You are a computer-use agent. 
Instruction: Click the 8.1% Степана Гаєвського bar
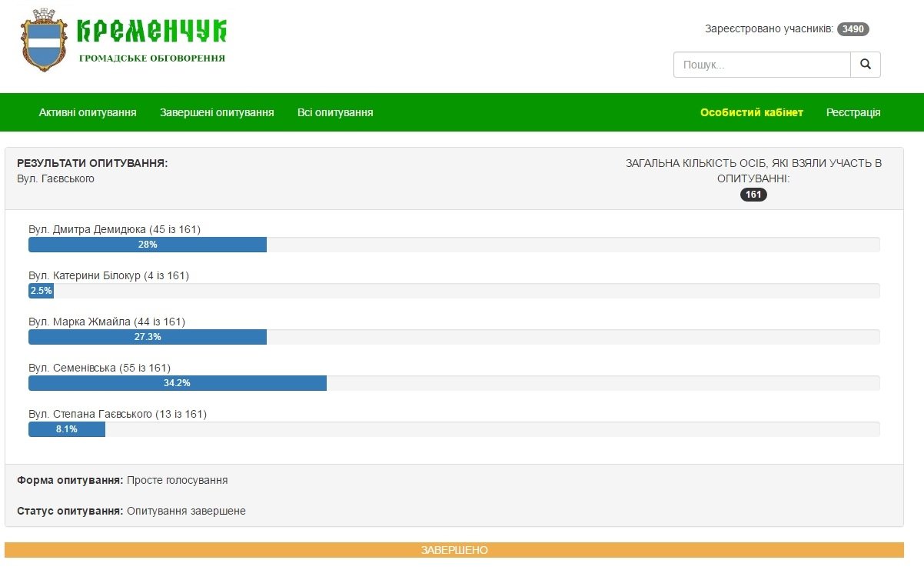pos(67,429)
